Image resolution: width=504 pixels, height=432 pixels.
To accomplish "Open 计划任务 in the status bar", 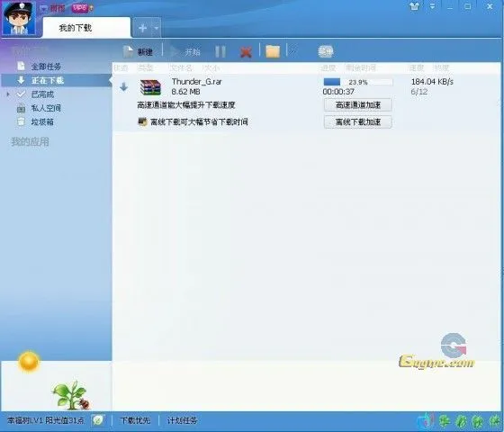I will tap(182, 420).
